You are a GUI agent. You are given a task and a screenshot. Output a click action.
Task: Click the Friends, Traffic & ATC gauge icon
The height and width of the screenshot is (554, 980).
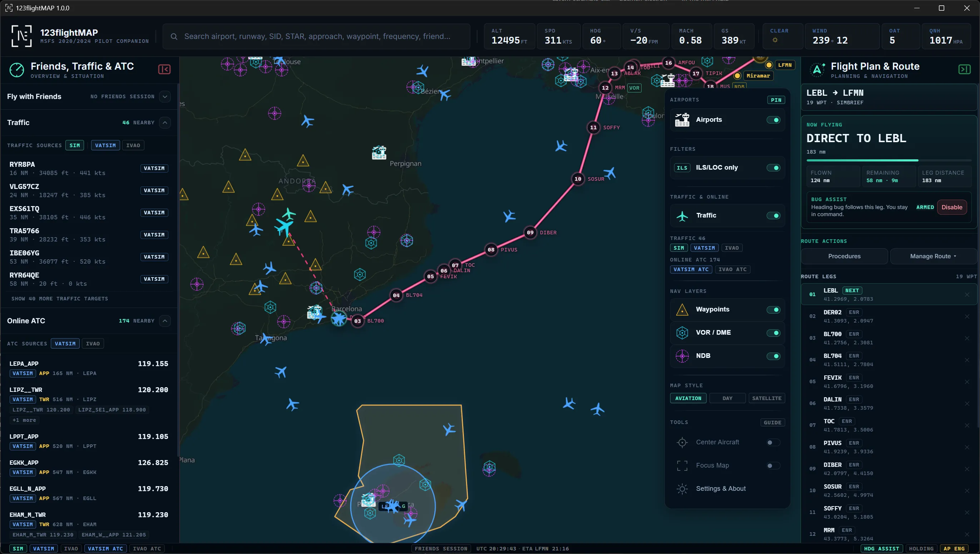[x=17, y=70]
